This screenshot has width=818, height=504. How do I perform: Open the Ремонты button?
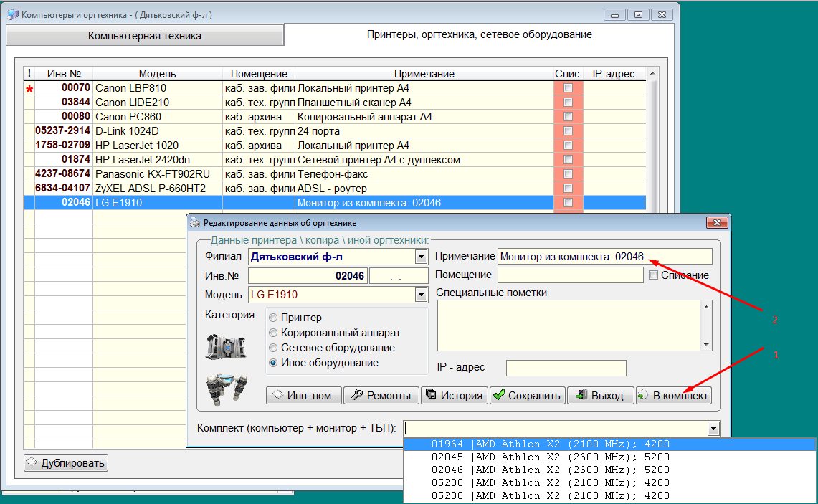pyautogui.click(x=381, y=396)
